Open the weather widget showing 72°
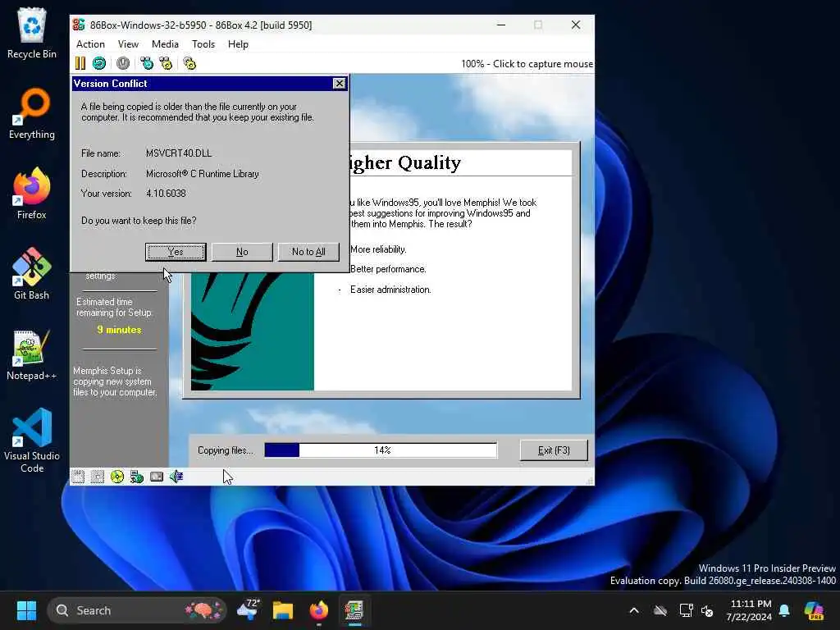Image resolution: width=840 pixels, height=630 pixels. 249,610
